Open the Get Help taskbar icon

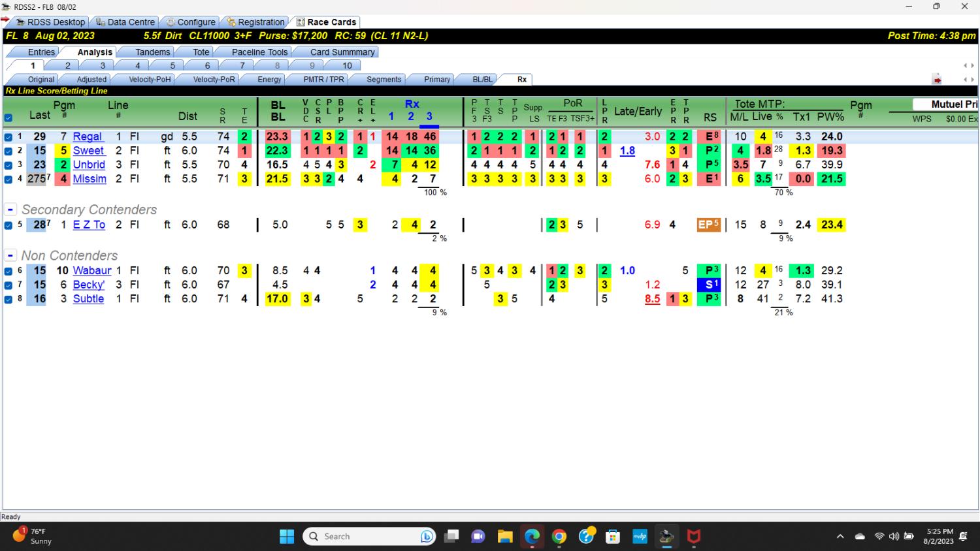(586, 537)
